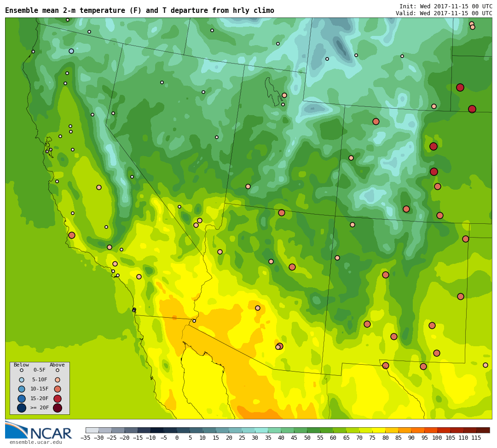The width and height of the screenshot is (497, 448).
Task: Click the navy Below >= 20F legend circle
Action: [22, 408]
